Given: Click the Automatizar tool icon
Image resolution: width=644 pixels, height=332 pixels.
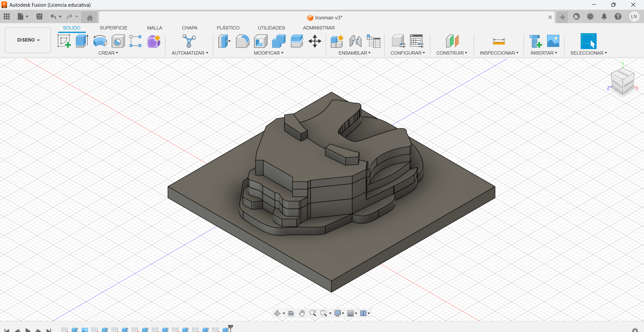Looking at the screenshot, I should pyautogui.click(x=189, y=41).
